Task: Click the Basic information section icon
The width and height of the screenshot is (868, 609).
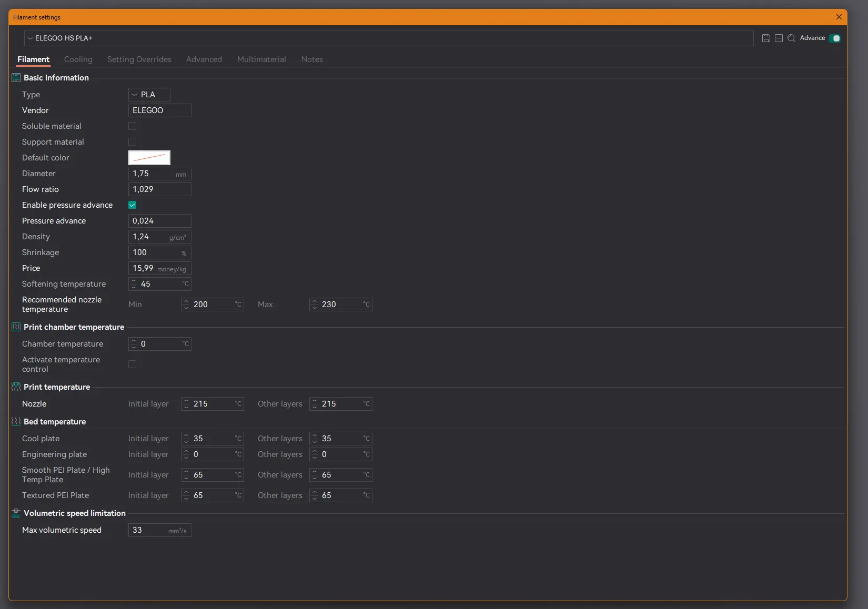Action: [x=16, y=78]
